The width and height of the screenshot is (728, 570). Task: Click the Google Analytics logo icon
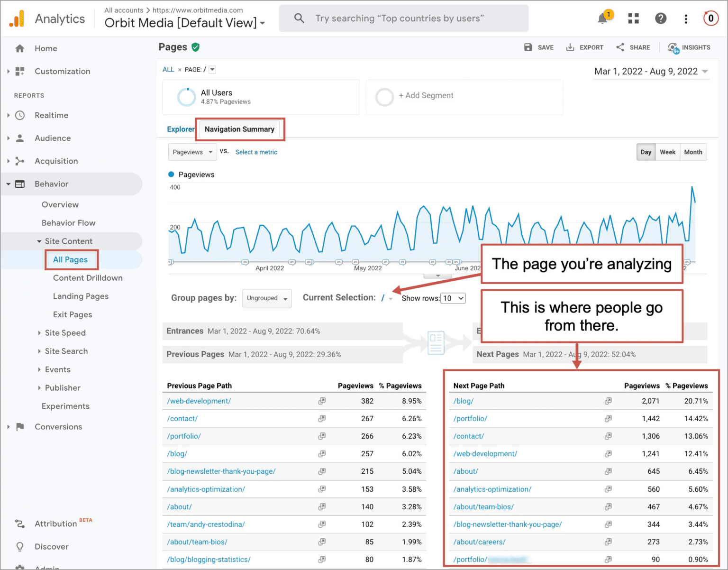tap(17, 18)
